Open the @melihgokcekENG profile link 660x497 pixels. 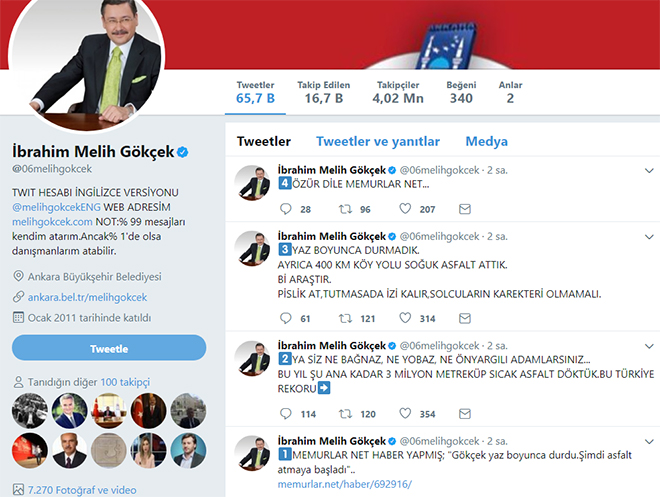56,207
